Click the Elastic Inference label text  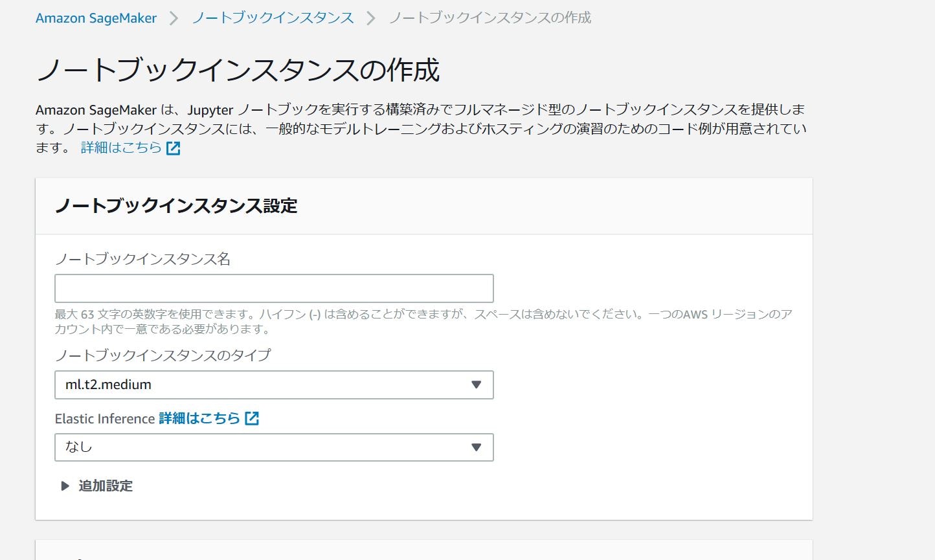pyautogui.click(x=105, y=418)
